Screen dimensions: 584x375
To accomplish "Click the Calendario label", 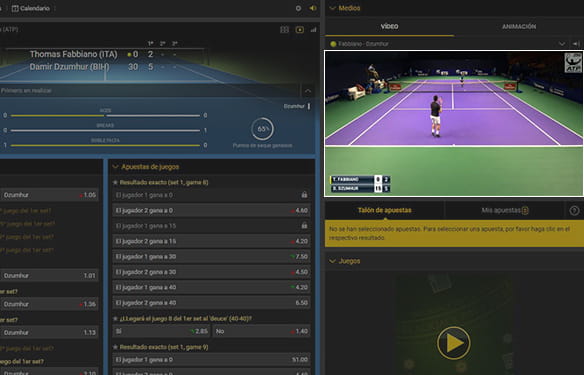I will [35, 8].
